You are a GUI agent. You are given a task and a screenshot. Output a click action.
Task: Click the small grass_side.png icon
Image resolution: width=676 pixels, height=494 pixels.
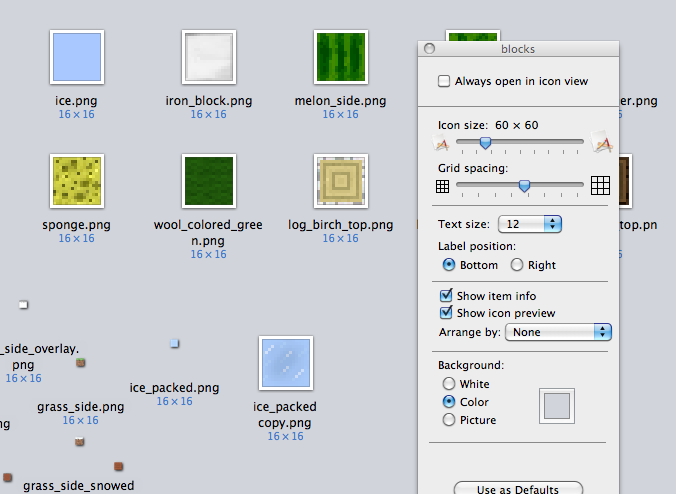pos(81,363)
